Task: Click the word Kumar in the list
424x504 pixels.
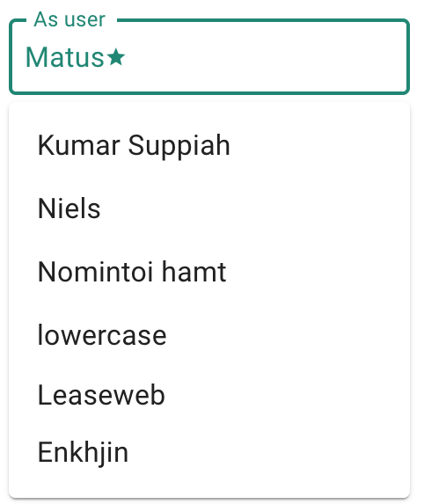Action: point(79,145)
